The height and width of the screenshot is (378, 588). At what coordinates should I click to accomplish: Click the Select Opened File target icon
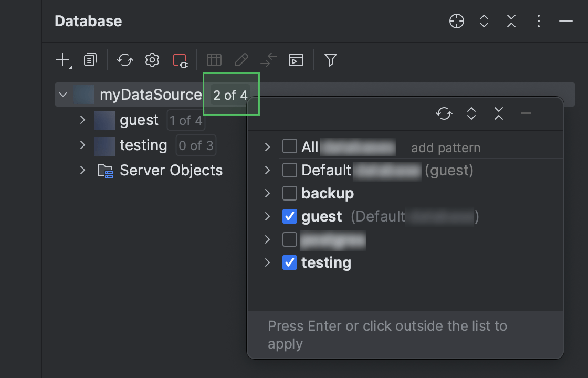click(x=457, y=21)
